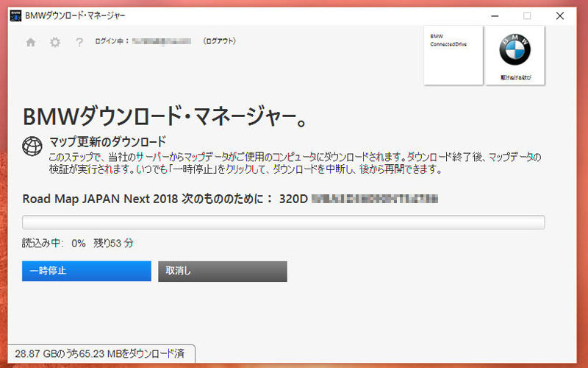Click the 残り53 分 remaining time text

pos(113,244)
